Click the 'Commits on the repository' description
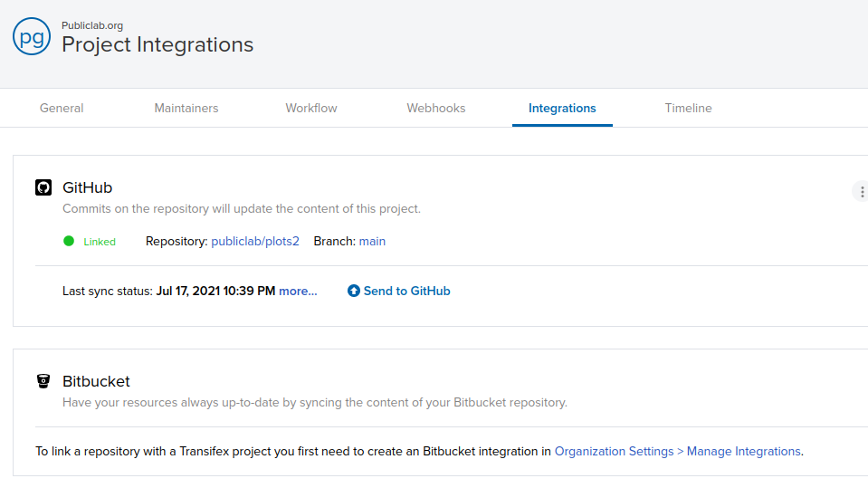 (242, 209)
